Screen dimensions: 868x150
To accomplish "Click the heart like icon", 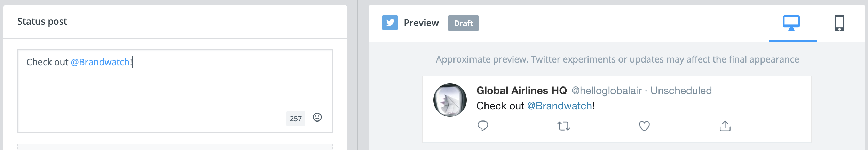I will (644, 126).
